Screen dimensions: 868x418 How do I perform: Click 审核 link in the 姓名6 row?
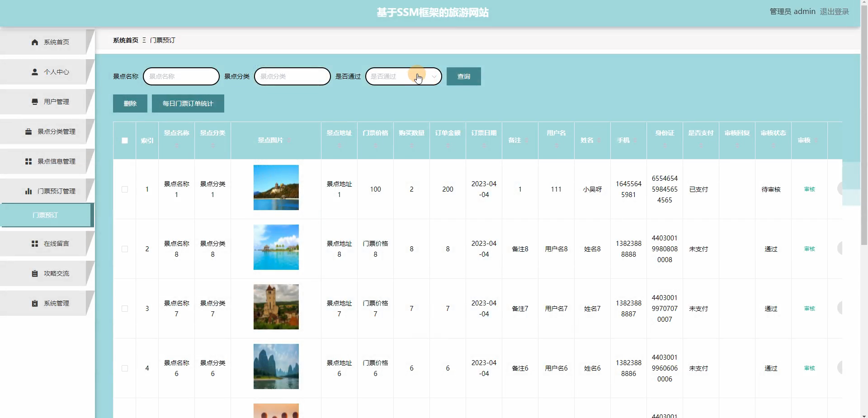(809, 368)
